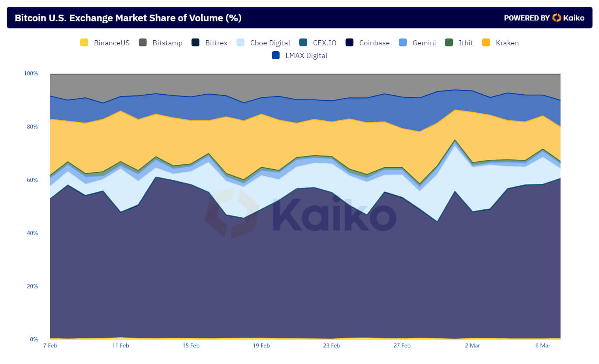Click the Coinbase dark navy legend marker
Screen dimensions: 599x364
(x=349, y=43)
